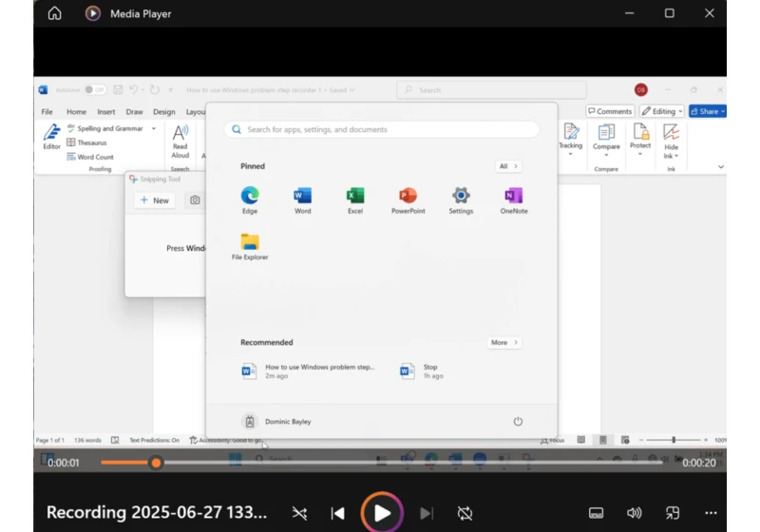
Task: Open the Customize Quick Access Toolbar dropdown
Action: 171,89
